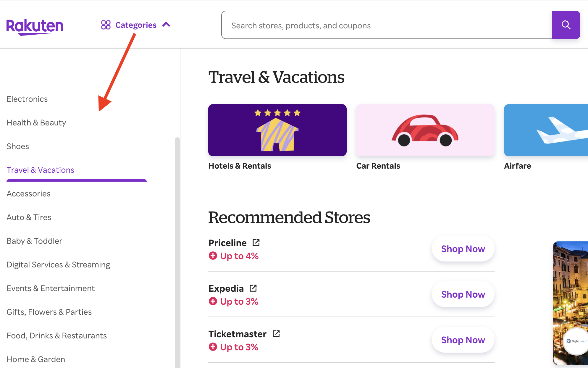Select Home & Garden category
Image resolution: width=588 pixels, height=368 pixels.
[x=36, y=359]
